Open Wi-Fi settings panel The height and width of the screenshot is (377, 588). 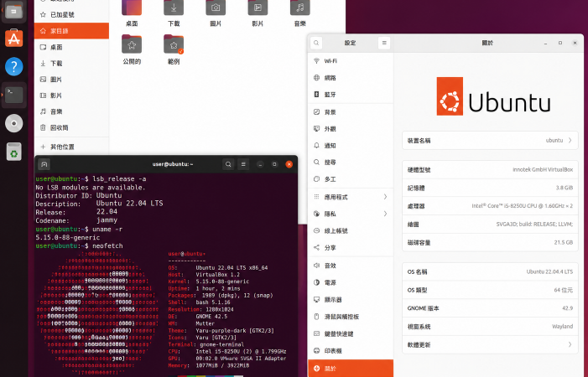[351, 60]
